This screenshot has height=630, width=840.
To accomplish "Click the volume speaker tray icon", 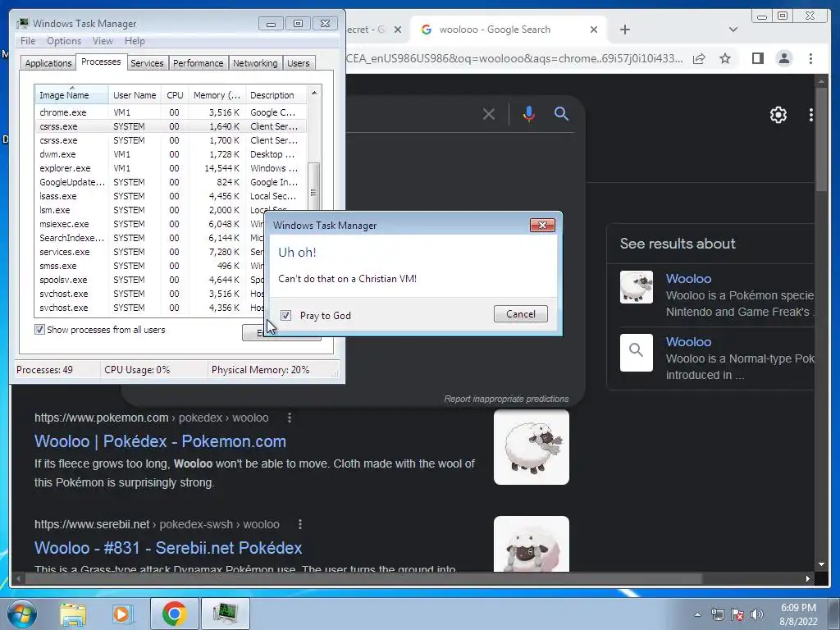I will [x=757, y=614].
